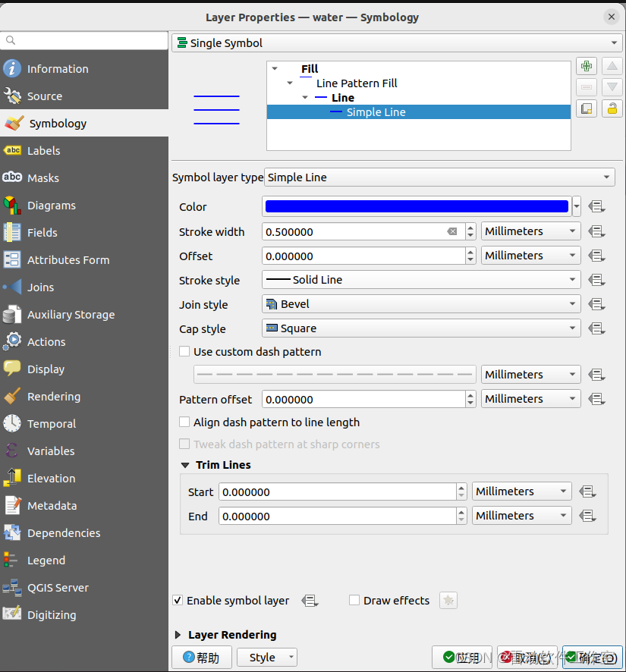
Task: Move symbol layer up arrow
Action: tap(612, 66)
